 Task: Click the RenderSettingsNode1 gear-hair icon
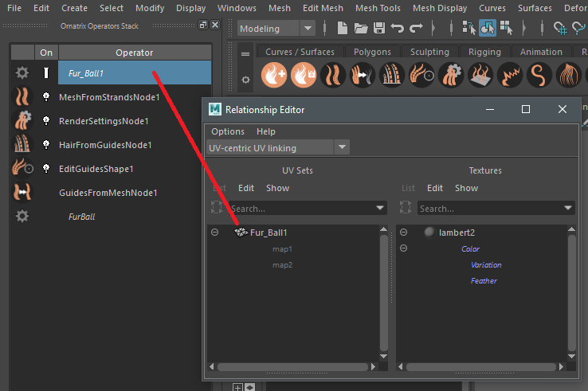(x=22, y=122)
